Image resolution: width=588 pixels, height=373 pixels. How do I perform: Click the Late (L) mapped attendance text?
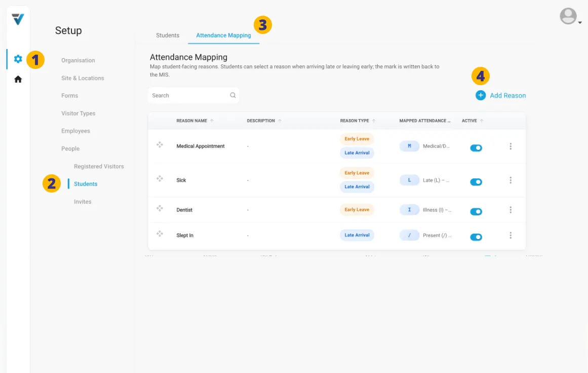click(x=436, y=180)
